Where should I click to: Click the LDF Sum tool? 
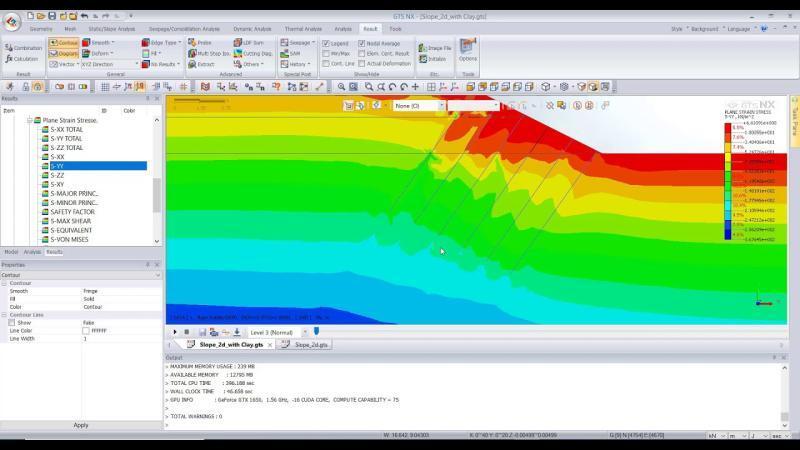tap(248, 43)
